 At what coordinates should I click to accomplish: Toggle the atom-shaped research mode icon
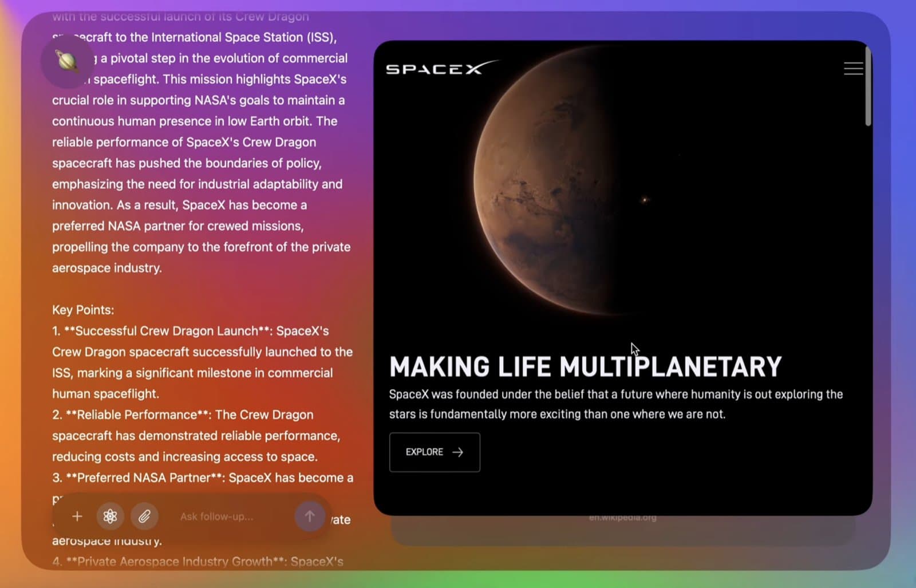coord(110,516)
